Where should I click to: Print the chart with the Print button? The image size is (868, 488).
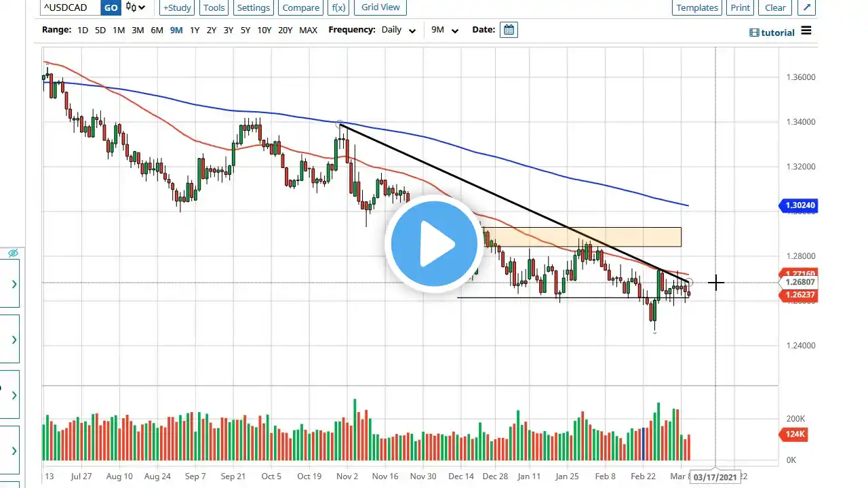pos(740,7)
